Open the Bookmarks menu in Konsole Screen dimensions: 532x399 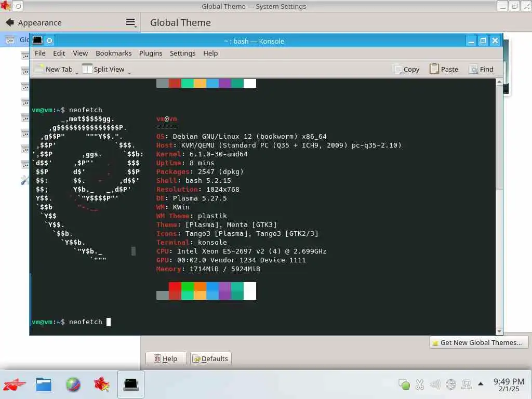point(114,54)
